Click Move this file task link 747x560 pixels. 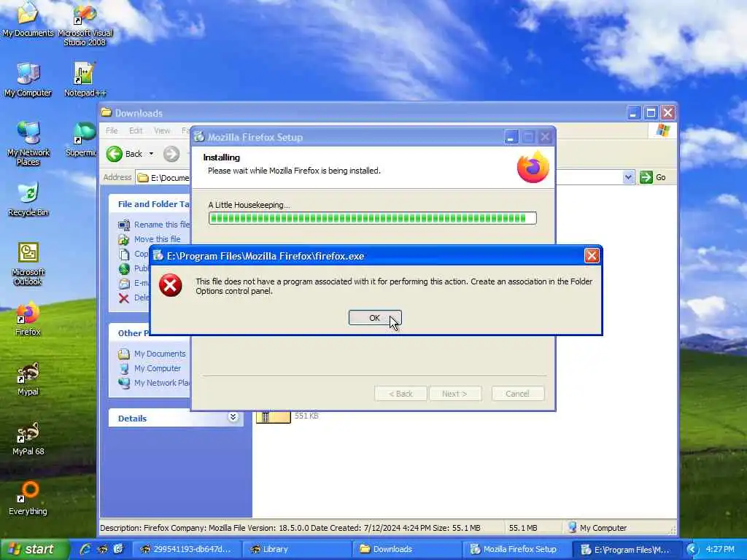click(x=158, y=239)
